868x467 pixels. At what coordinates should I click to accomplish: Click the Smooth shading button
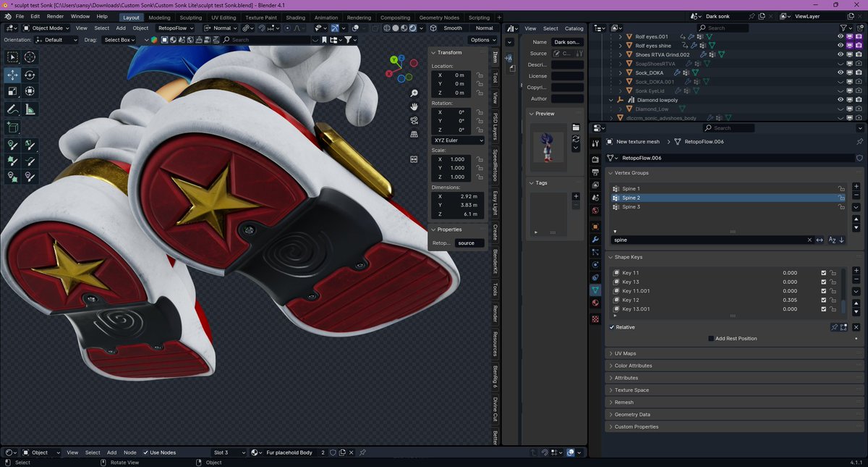(453, 28)
